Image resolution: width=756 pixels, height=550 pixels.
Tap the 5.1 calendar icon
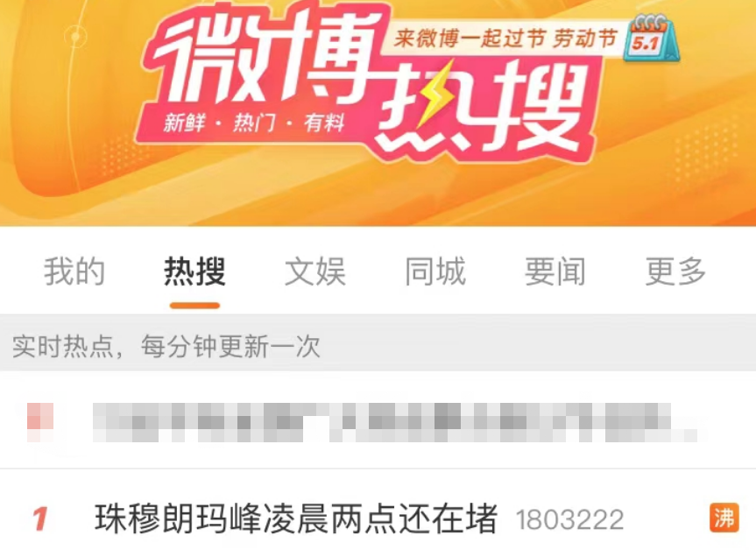[x=652, y=39]
